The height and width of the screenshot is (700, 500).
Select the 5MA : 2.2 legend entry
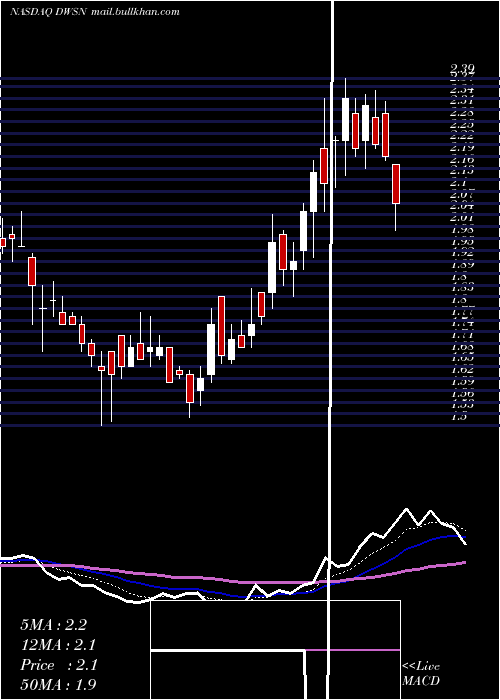tap(54, 625)
